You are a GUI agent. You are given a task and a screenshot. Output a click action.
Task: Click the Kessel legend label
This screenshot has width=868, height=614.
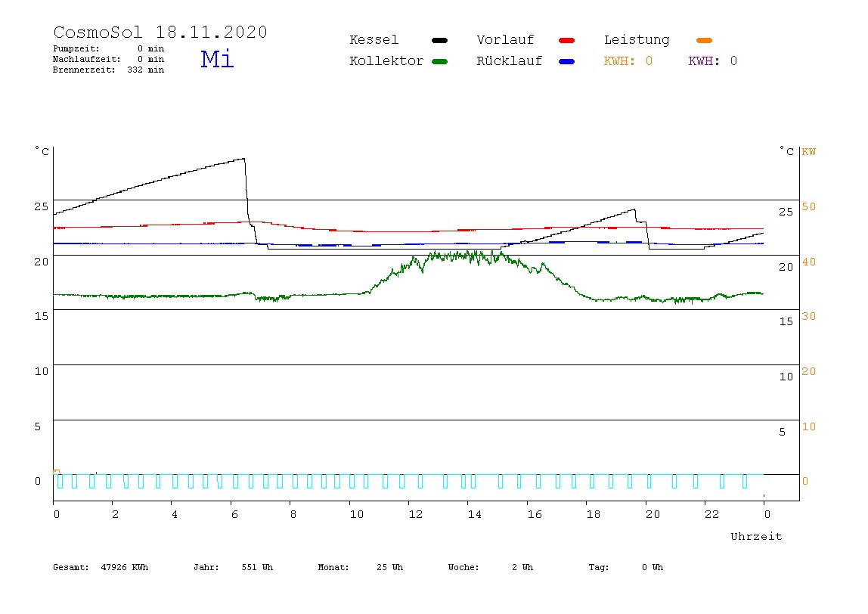(x=374, y=40)
